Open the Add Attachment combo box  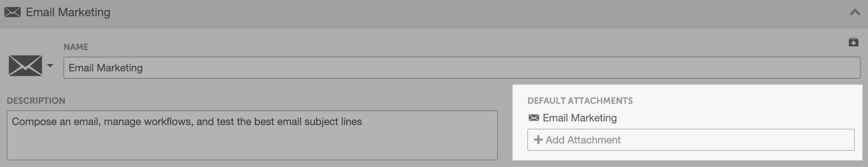pyautogui.click(x=691, y=140)
